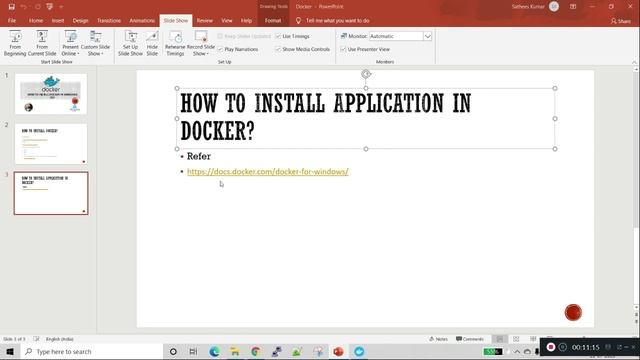Click the Refer bullet text
Screen dimensions: 640x360
(x=199, y=156)
